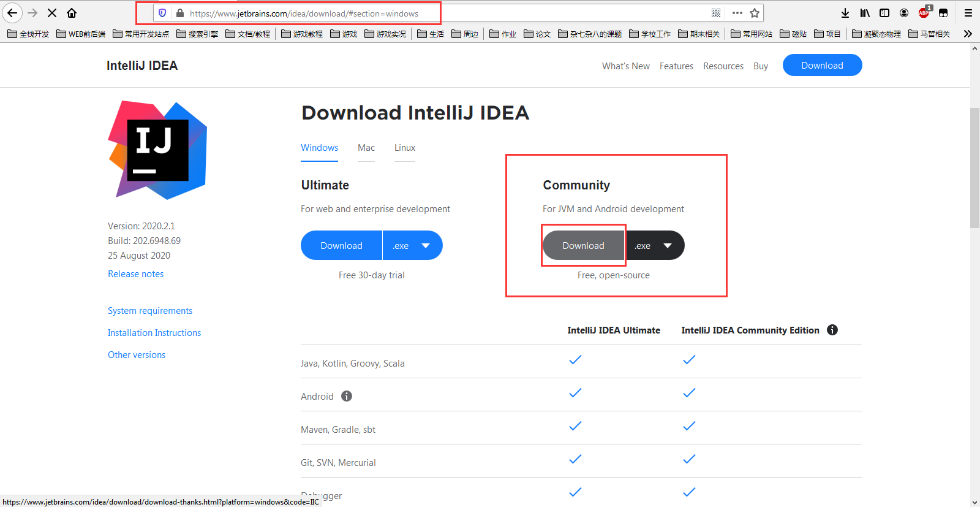Open the 文档/教程 bookmark folder
The height and width of the screenshot is (507, 980).
click(247, 34)
